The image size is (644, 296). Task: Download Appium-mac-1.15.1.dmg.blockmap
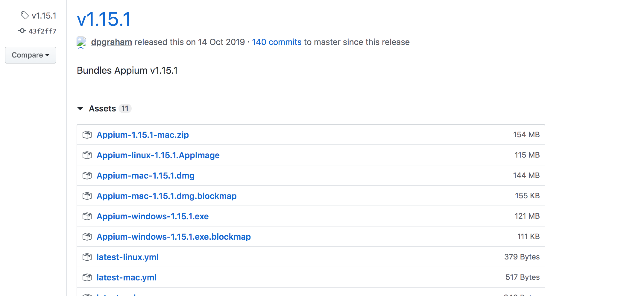(x=166, y=196)
